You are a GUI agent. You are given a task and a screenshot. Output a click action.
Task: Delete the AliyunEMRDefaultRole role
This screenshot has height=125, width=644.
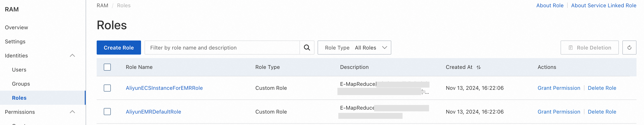pos(601,112)
